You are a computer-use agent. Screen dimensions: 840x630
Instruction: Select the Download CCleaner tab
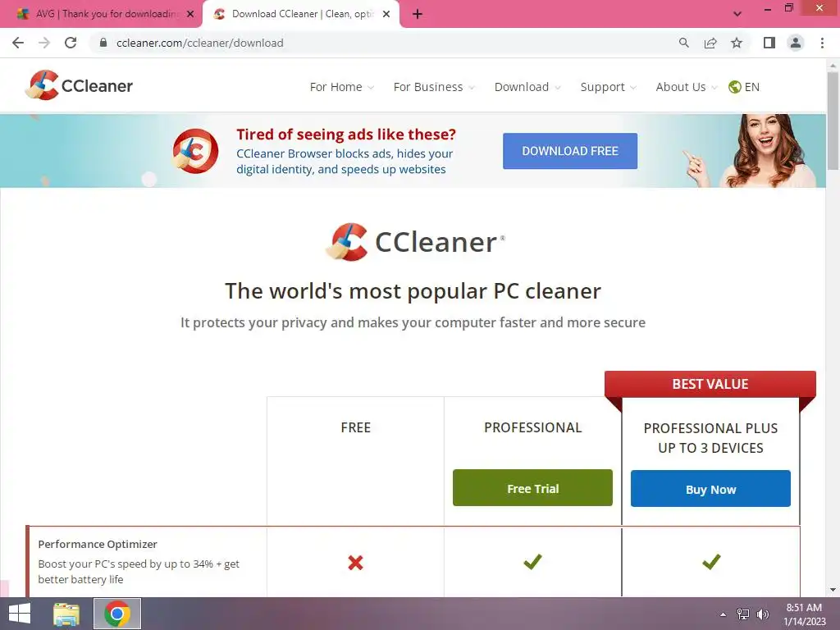pyautogui.click(x=300, y=14)
